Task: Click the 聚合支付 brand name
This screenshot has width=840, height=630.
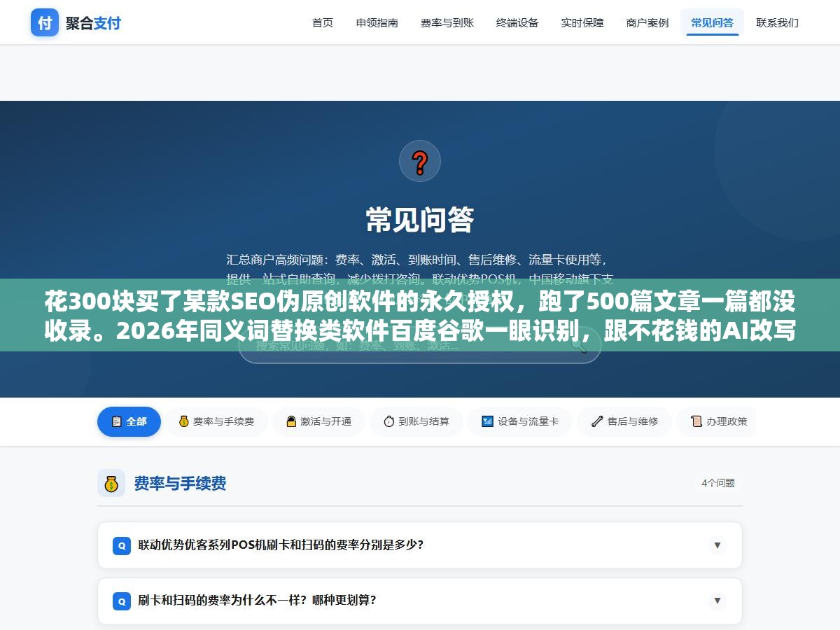Action: (x=93, y=23)
